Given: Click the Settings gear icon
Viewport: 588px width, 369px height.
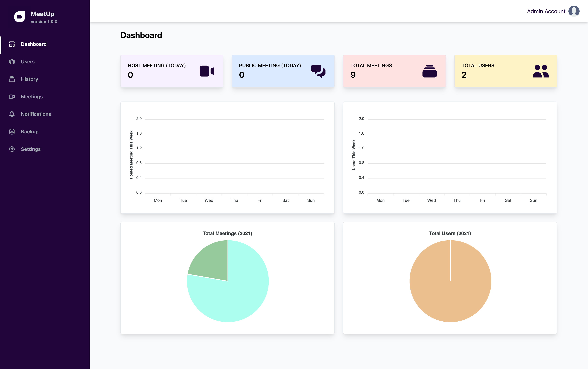Looking at the screenshot, I should coord(12,149).
